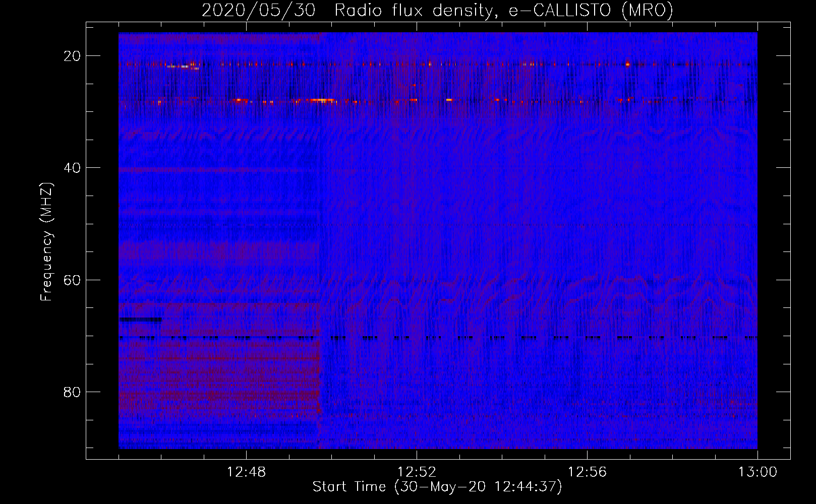Click the 13:00 time tick label
The height and width of the screenshot is (504, 816).
coord(757,472)
